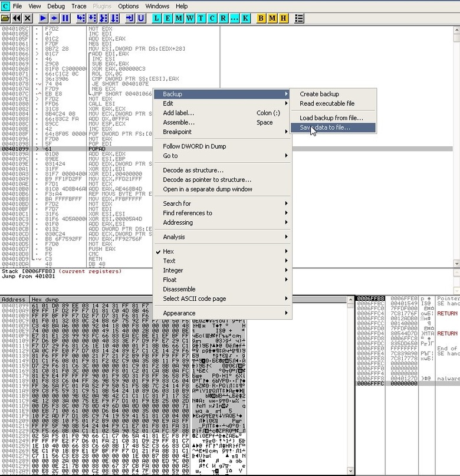The height and width of the screenshot is (476, 460).
Task: Choose Save data to file
Action: (x=325, y=127)
